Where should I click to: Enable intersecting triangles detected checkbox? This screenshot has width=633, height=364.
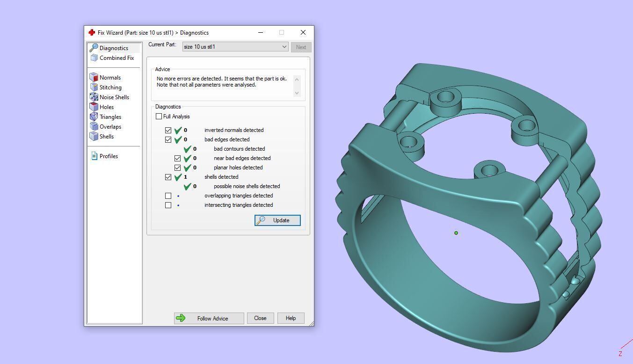[168, 205]
